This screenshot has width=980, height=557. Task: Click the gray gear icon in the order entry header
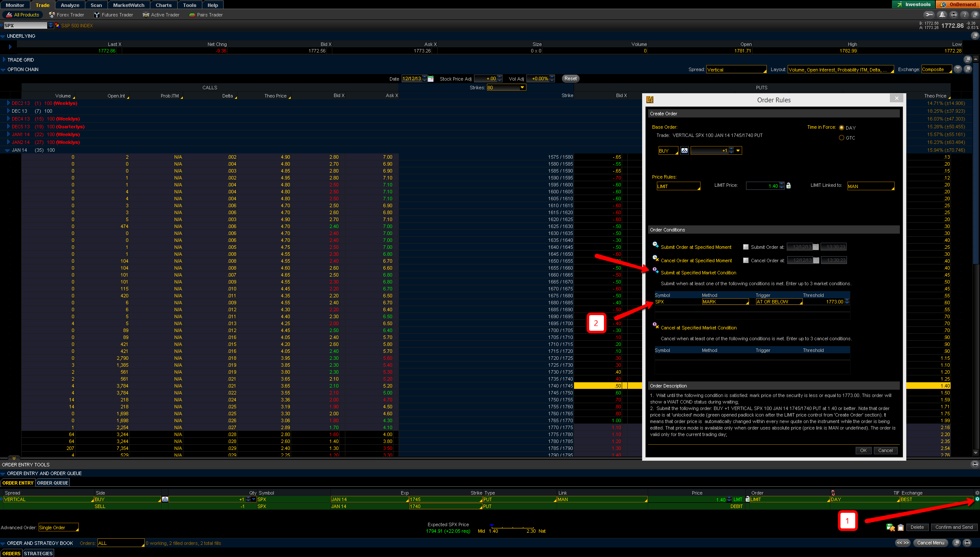click(x=977, y=493)
